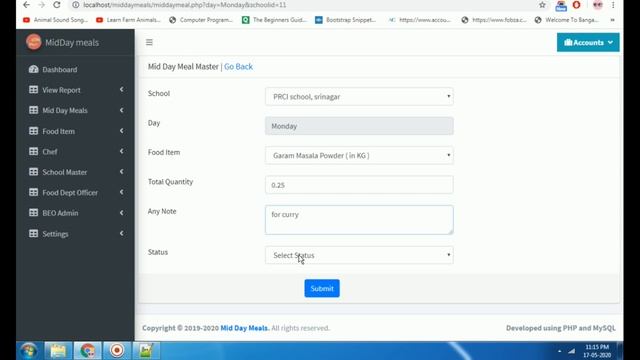Screen dimensions: 640x360
Task: Expand the Chef submenu chevron
Action: coord(122,151)
